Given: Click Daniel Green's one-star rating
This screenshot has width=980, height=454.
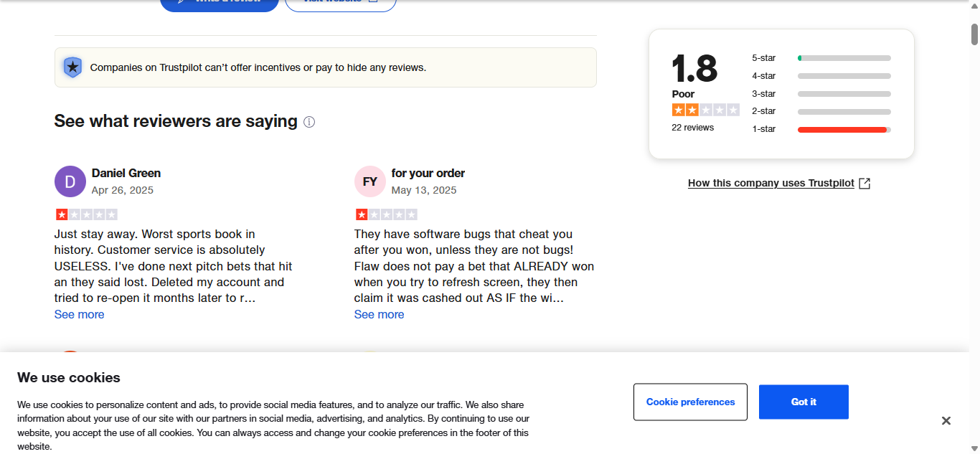Looking at the screenshot, I should coord(86,214).
